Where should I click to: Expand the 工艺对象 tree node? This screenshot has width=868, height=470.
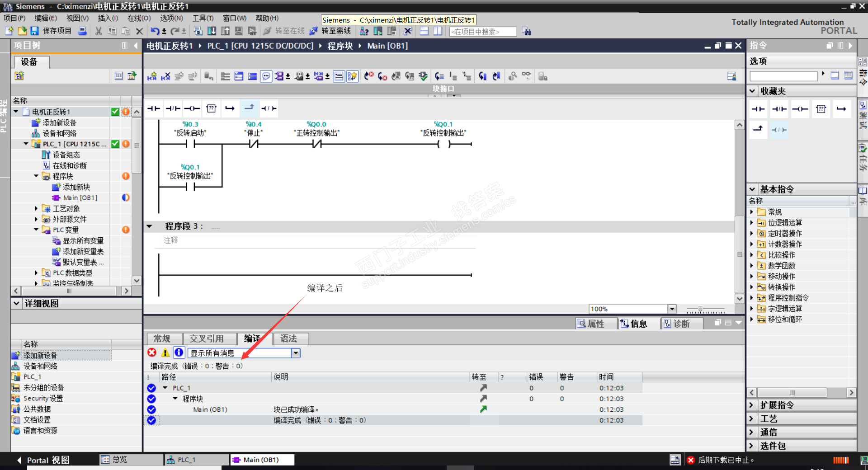pyautogui.click(x=36, y=208)
